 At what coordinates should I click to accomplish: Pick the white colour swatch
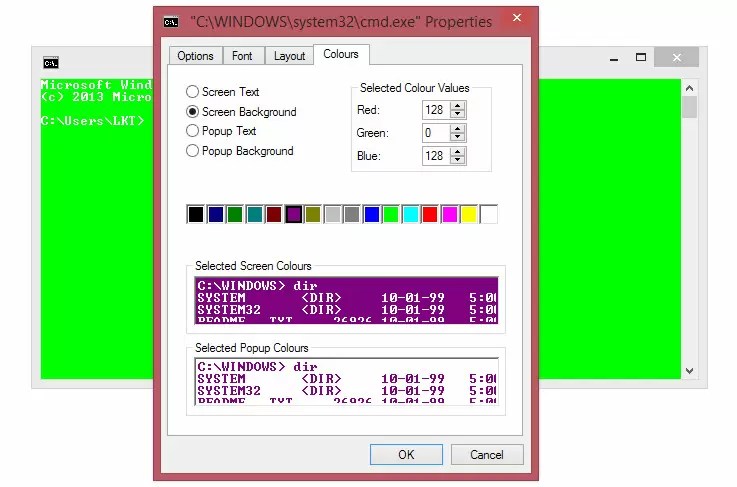point(489,214)
